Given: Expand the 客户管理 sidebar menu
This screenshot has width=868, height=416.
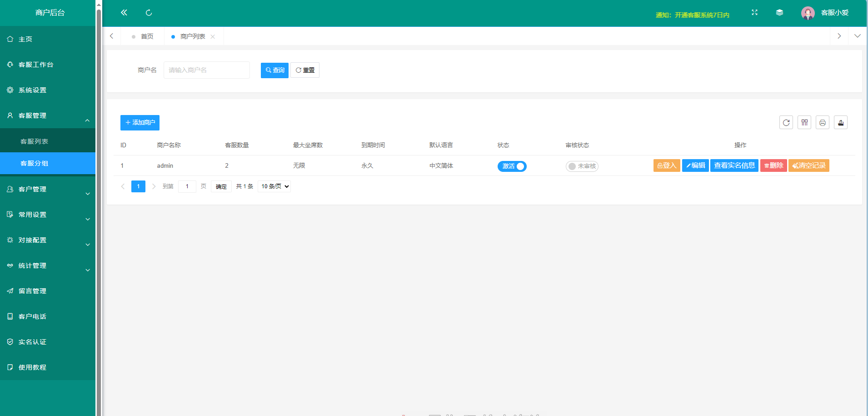Looking at the screenshot, I should (48, 189).
